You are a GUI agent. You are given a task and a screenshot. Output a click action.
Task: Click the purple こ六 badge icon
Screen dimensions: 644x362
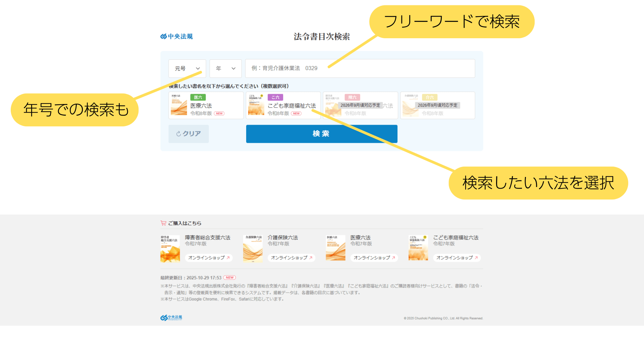tap(275, 97)
